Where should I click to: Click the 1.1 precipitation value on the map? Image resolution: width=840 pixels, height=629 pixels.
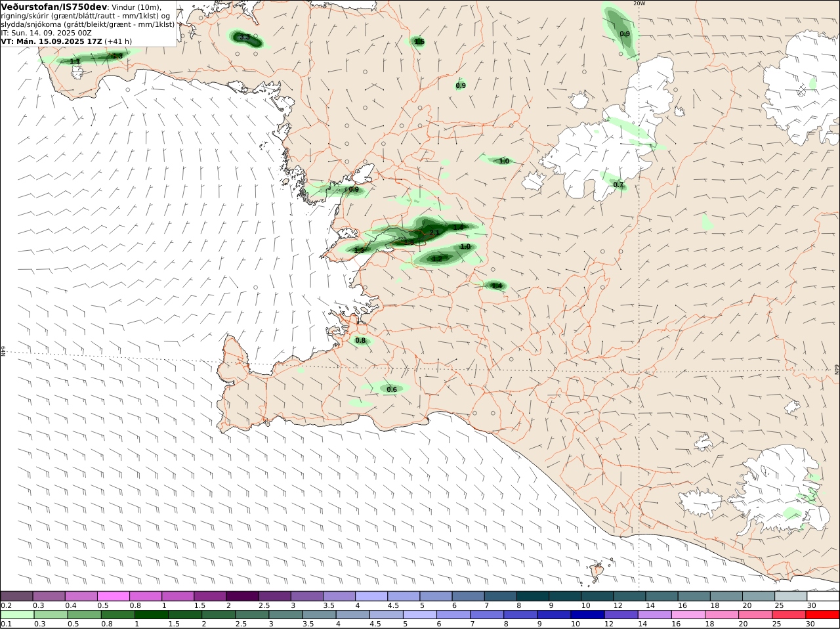point(75,61)
